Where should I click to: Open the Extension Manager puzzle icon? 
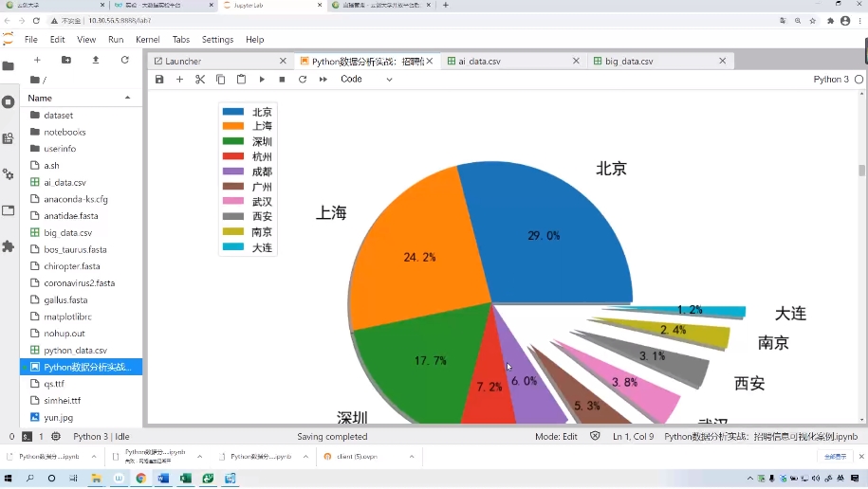pos(9,246)
